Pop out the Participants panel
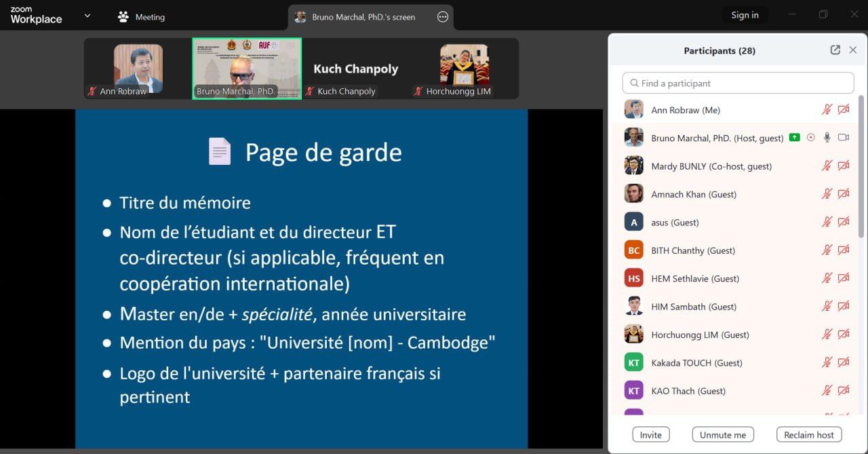Screen dimensions: 868x454 [x=835, y=50]
